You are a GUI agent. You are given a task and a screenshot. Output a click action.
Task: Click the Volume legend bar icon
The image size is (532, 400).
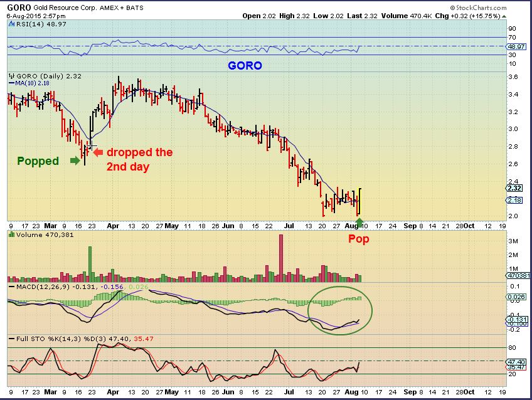(x=12, y=234)
